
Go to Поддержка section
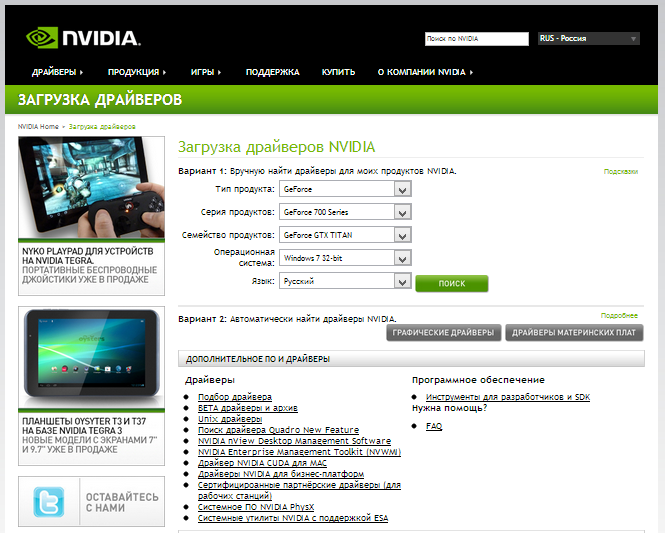click(x=272, y=72)
